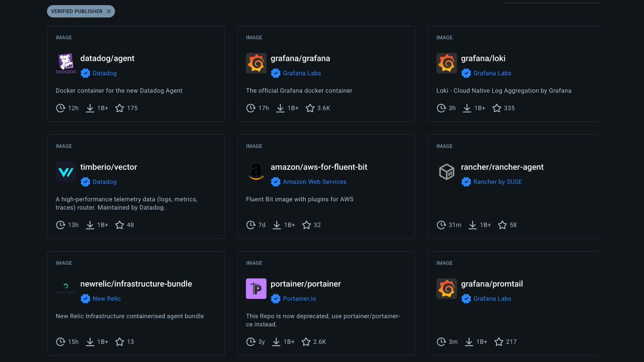Open the amazon/aws-for-fluent-bit image title

coord(319,167)
